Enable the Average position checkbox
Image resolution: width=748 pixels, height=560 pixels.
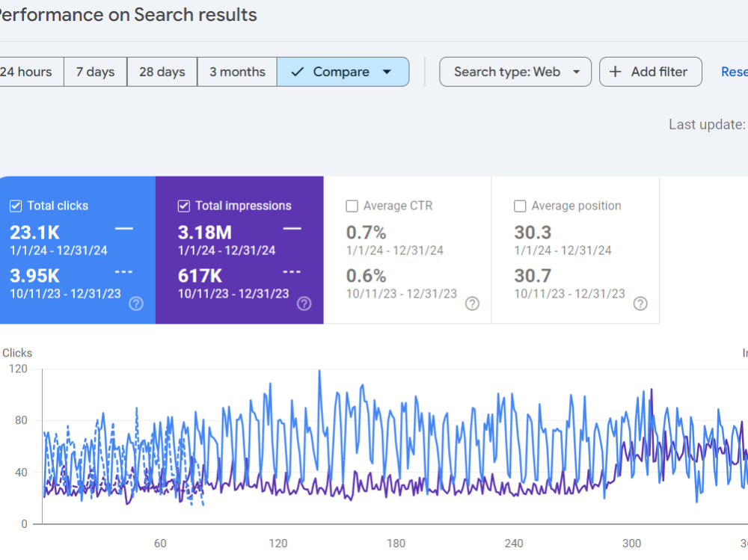click(x=520, y=206)
